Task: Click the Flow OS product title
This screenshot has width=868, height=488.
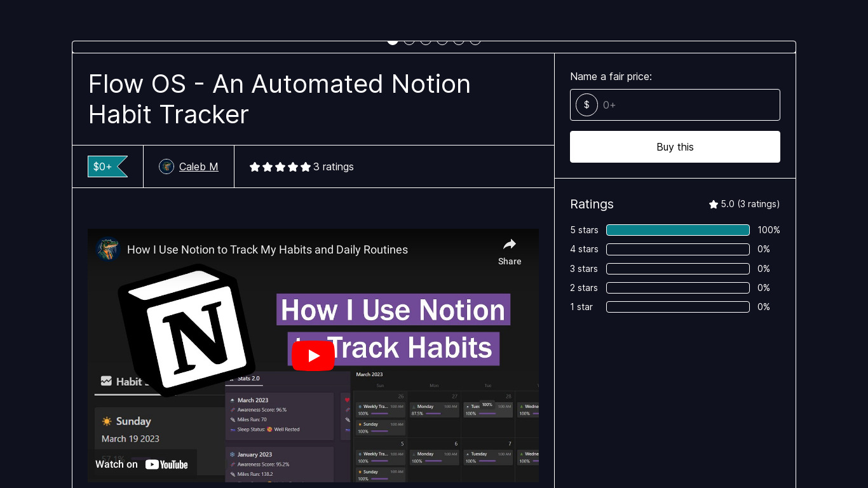Action: [280, 99]
